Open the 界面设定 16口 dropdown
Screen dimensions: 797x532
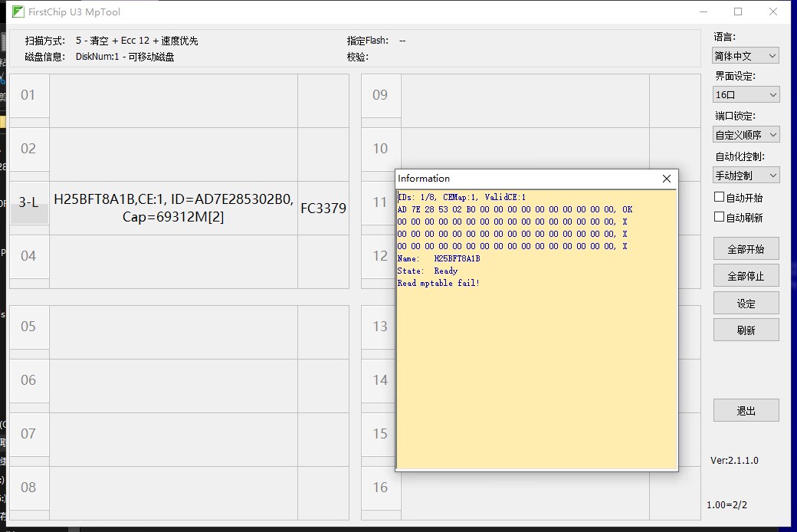click(x=745, y=94)
